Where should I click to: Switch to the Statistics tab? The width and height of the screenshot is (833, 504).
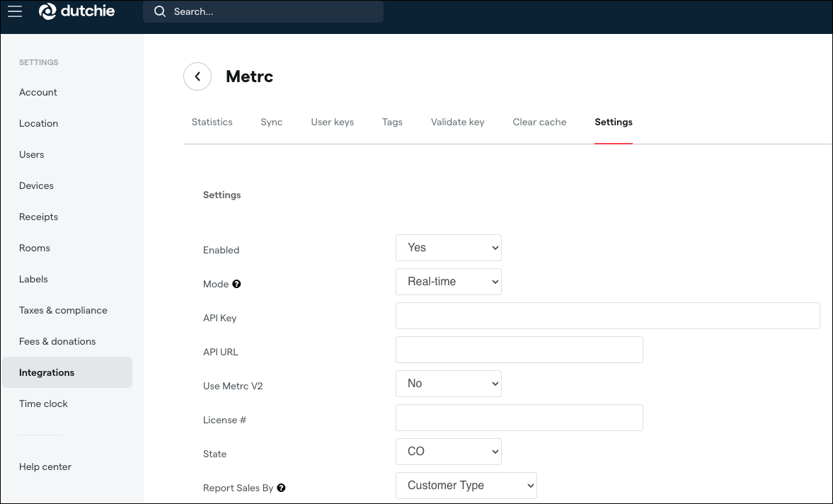coord(212,122)
